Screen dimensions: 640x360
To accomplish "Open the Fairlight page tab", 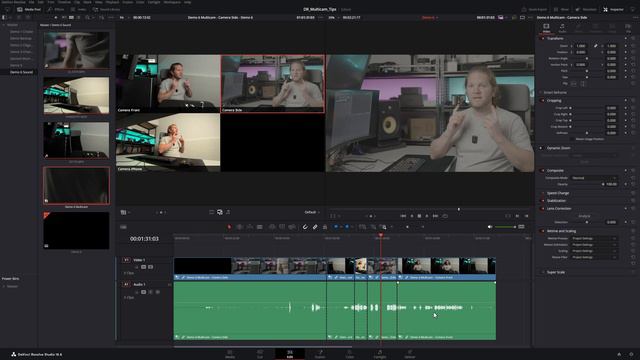I will pos(380,354).
